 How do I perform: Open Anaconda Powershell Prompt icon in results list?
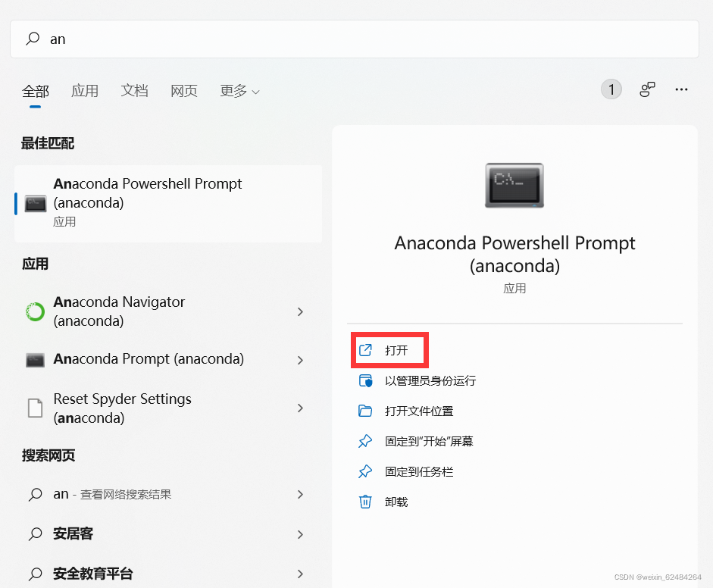coord(33,202)
